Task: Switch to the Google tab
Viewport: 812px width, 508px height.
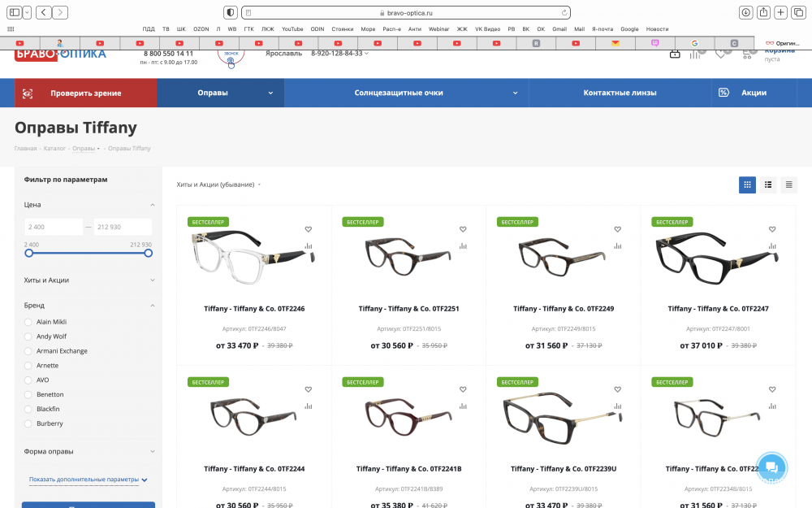Action: coord(694,44)
